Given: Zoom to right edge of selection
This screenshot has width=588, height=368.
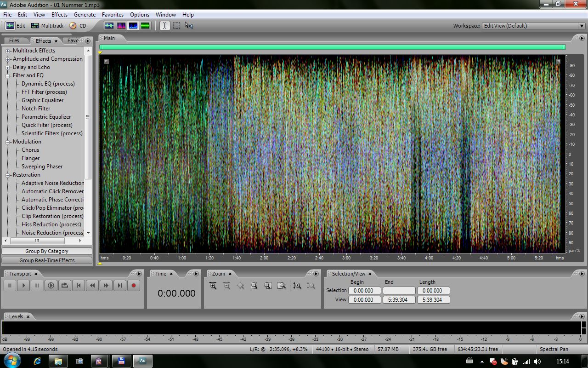Looking at the screenshot, I should (x=282, y=286).
